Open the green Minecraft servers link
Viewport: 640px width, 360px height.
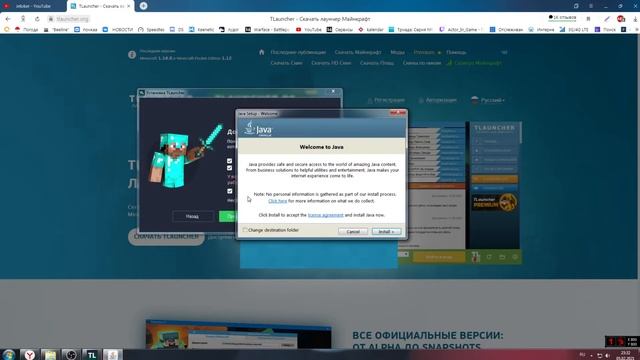474,63
